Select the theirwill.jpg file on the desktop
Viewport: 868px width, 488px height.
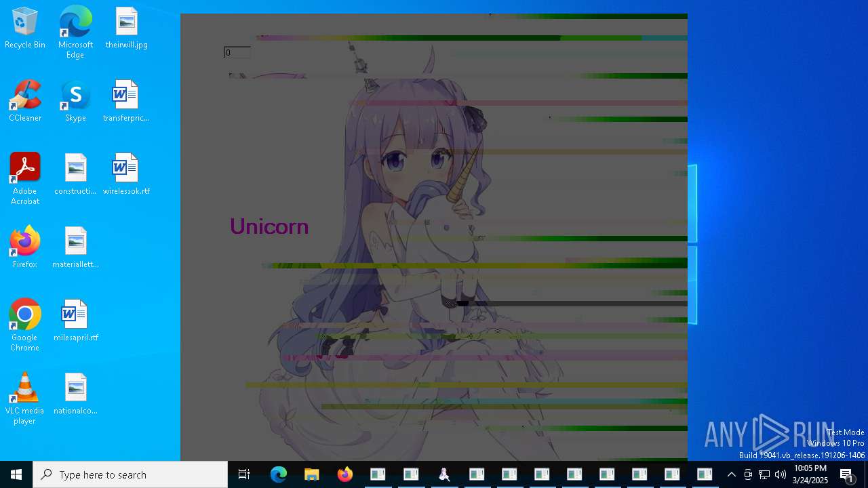pos(126,28)
